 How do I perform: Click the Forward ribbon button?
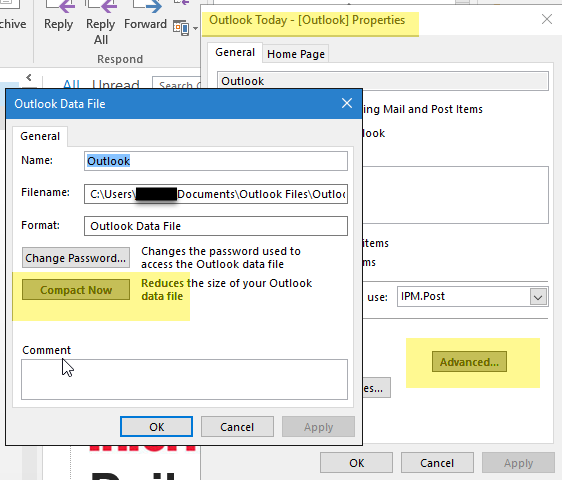coord(145,17)
